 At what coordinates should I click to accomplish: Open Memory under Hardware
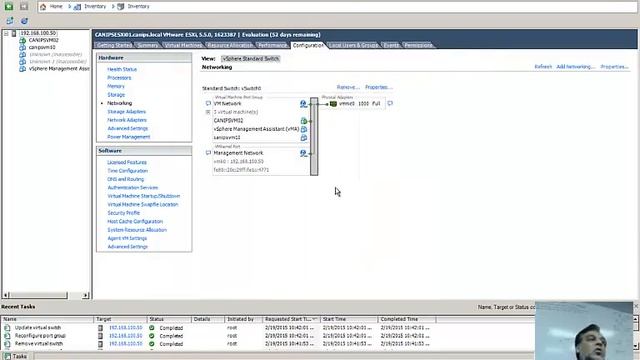[116, 86]
